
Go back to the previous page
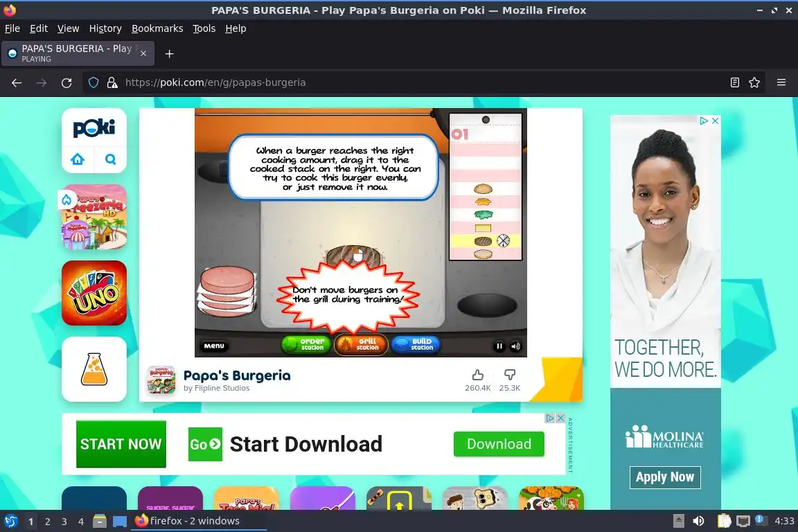tap(17, 82)
